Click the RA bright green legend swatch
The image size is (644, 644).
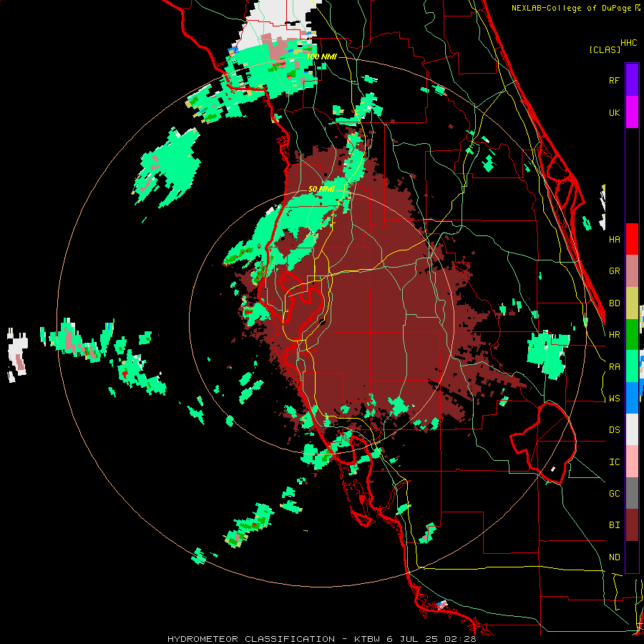point(632,366)
